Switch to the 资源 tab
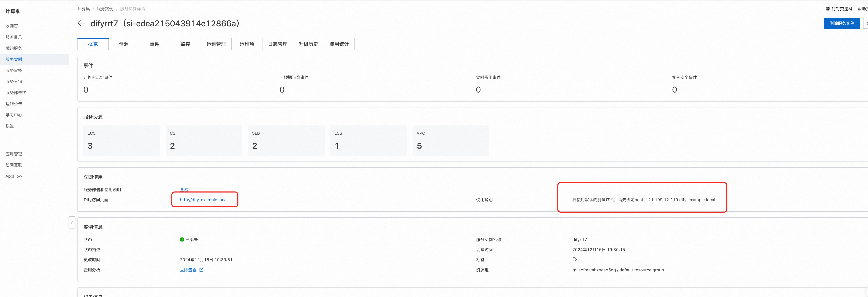 [124, 44]
